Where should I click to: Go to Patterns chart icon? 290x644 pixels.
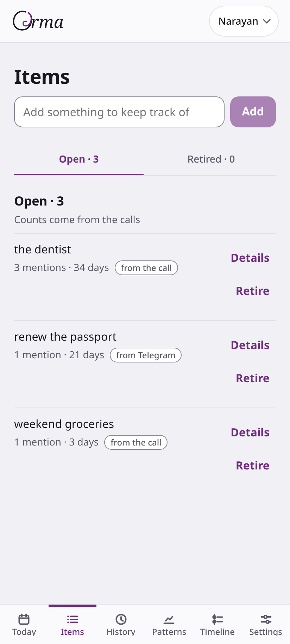tap(169, 619)
